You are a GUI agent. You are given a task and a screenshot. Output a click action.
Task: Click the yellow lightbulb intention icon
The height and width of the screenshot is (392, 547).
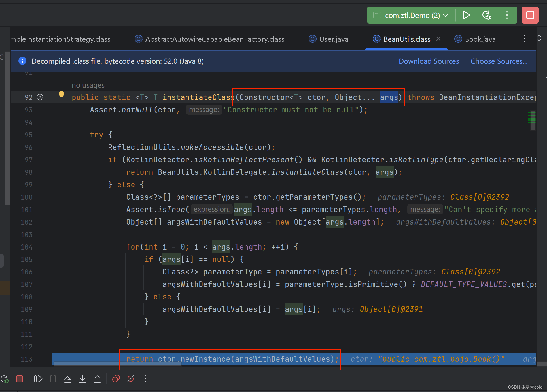click(61, 95)
